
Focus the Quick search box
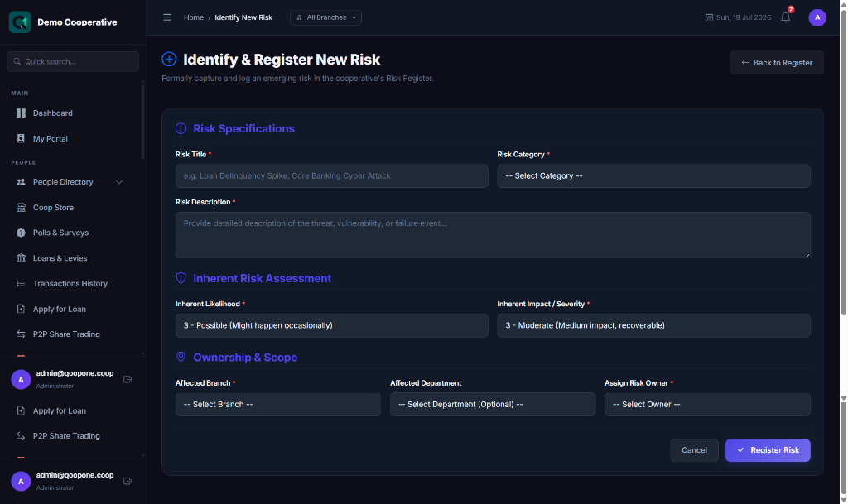point(73,61)
